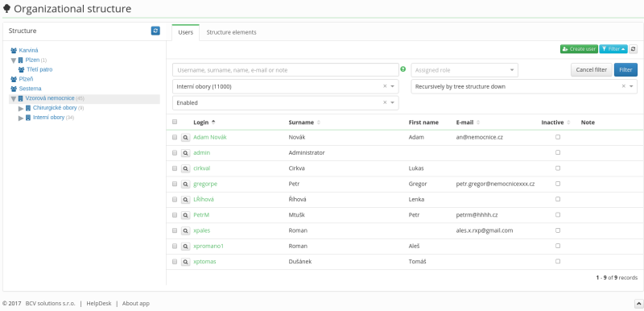Collapse the Vzorová nemocnice tree node

click(13, 99)
